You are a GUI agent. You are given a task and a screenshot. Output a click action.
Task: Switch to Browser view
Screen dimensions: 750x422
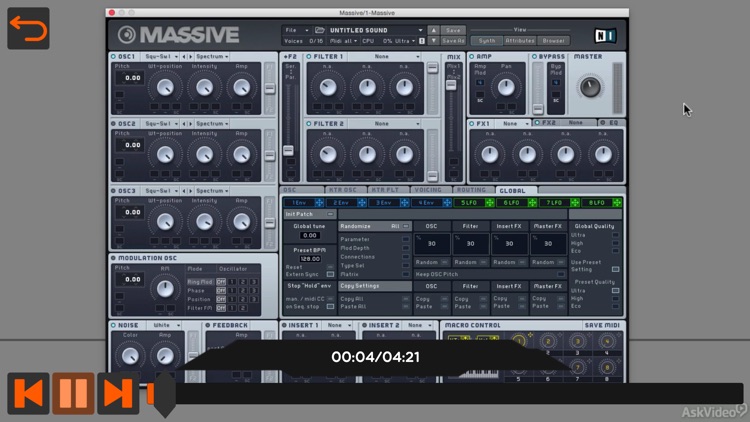[x=553, y=41]
